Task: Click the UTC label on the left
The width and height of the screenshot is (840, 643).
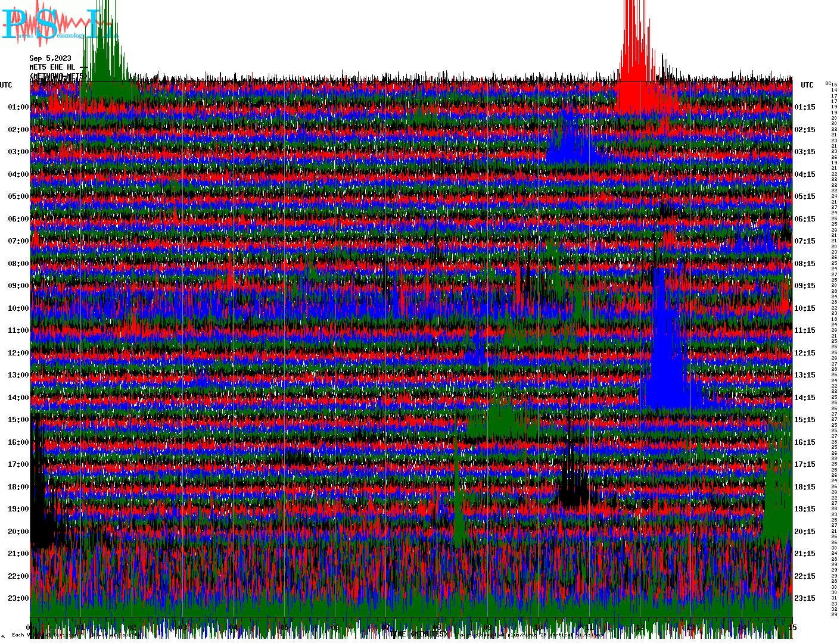Action: [x=6, y=85]
